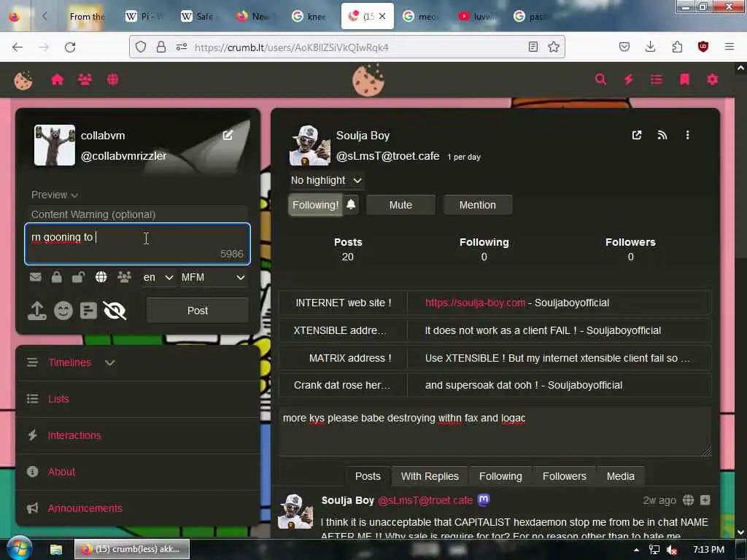This screenshot has height=560, width=747.
Task: Bookmark this page star icon
Action: tap(553, 47)
